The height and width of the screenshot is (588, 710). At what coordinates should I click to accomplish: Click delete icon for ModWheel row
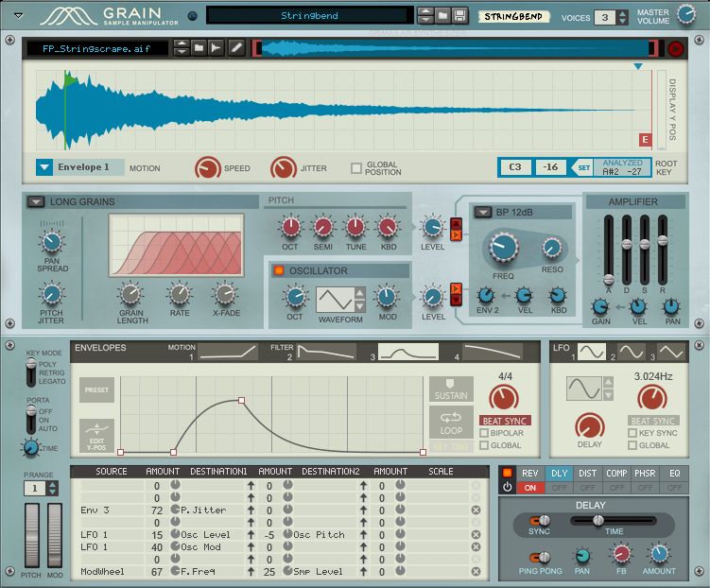[476, 572]
